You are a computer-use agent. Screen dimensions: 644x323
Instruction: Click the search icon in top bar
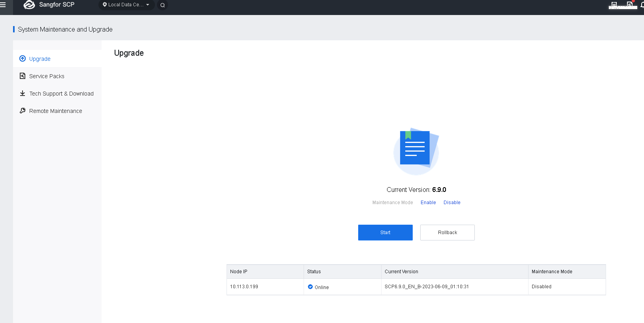point(162,5)
